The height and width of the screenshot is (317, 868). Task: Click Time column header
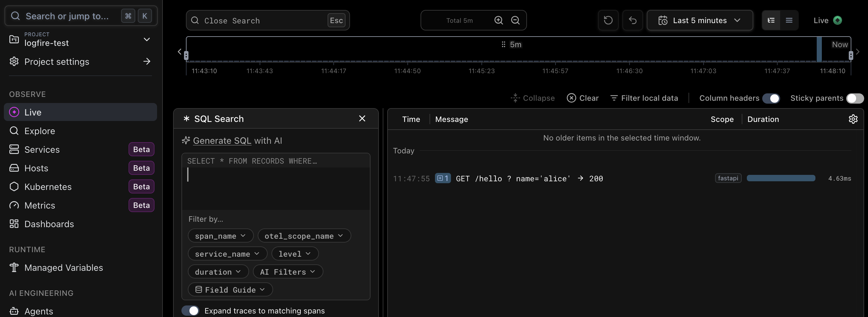click(411, 119)
